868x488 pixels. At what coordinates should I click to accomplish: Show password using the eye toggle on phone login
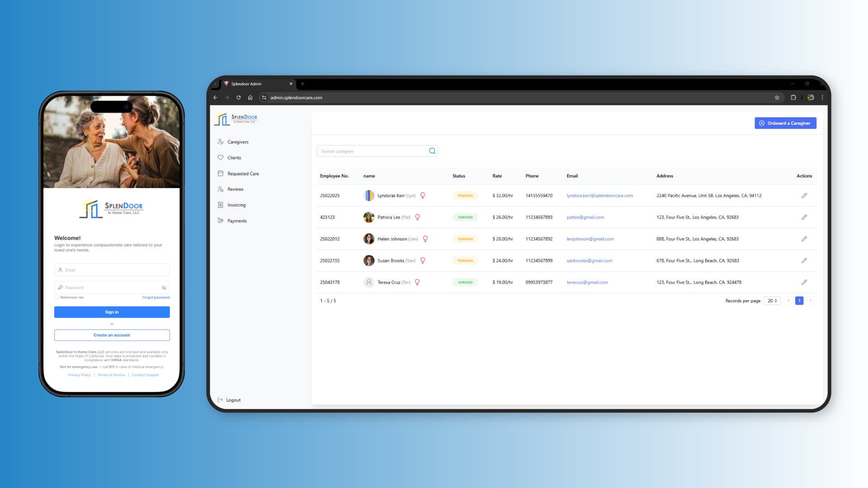pyautogui.click(x=164, y=287)
